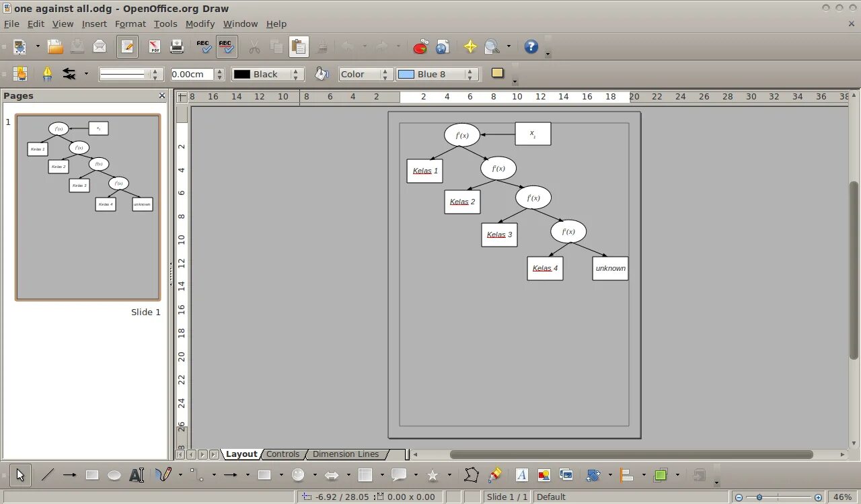Select the Flowcharts shape tool
The image size is (861, 504).
tap(365, 475)
